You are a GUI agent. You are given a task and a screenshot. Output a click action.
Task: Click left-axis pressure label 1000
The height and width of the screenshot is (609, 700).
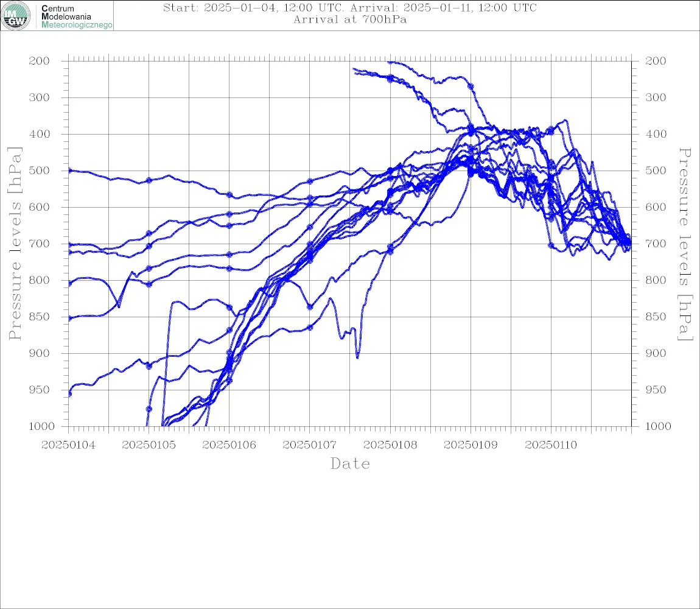[x=41, y=426]
